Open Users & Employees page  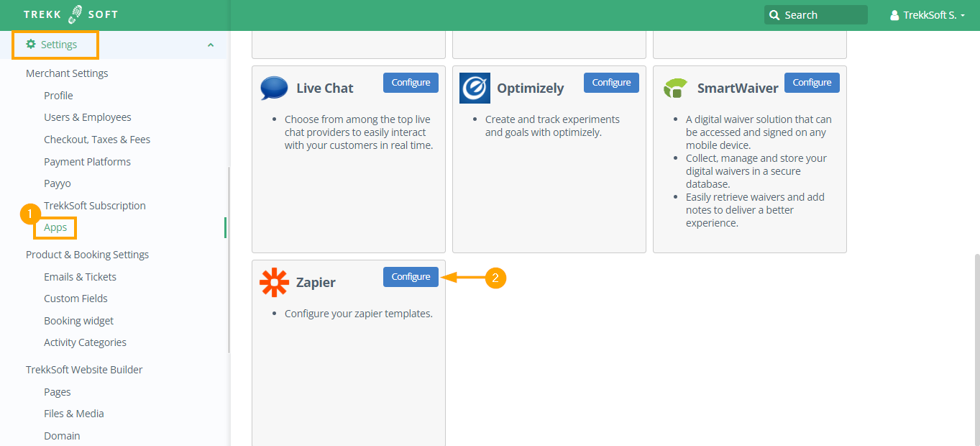[x=87, y=117]
